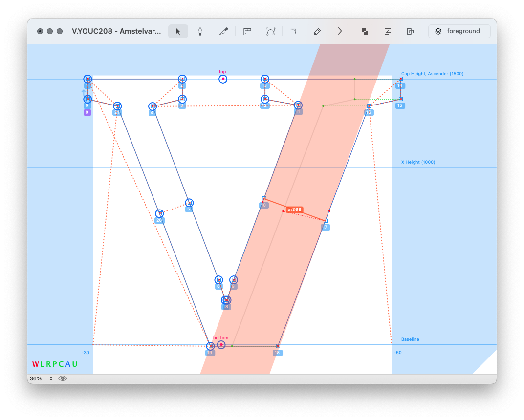
Task: Select the Measurement ruler tool
Action: (247, 31)
